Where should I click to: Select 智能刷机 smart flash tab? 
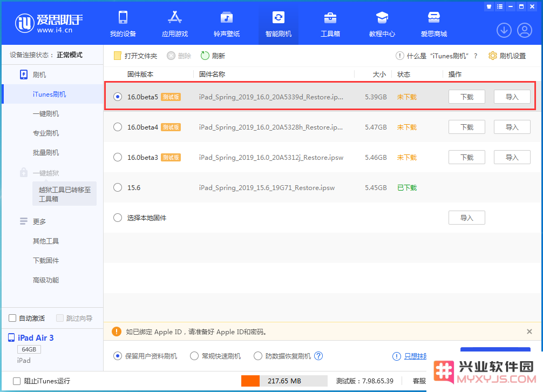pos(279,24)
